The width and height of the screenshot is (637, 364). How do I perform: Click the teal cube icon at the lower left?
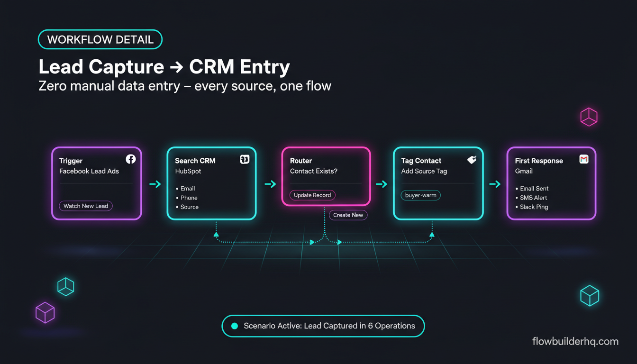66,286
